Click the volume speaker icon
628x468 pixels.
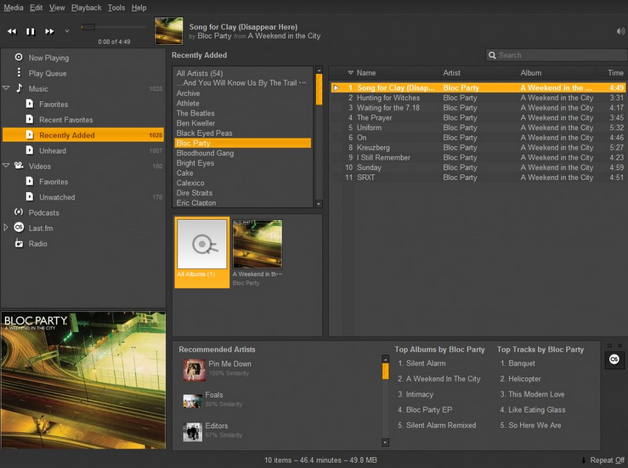click(620, 31)
